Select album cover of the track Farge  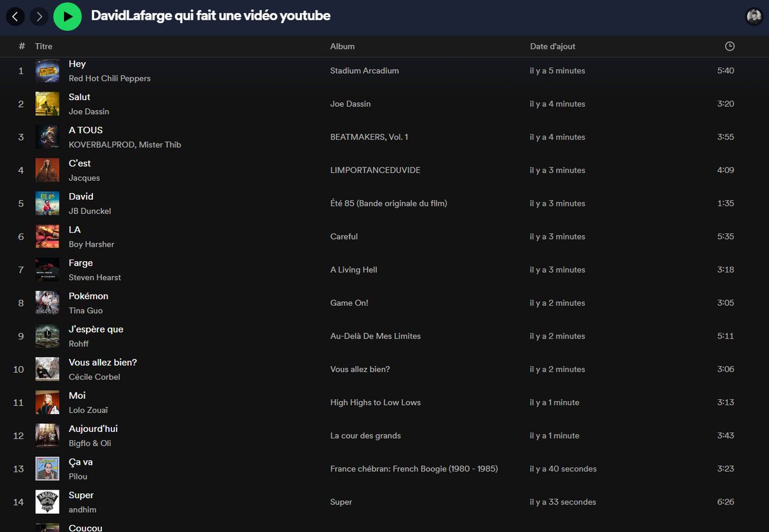[47, 270]
